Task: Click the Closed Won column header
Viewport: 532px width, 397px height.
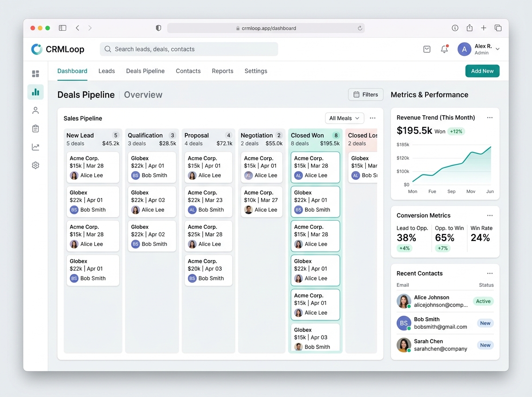Action: 315,139
